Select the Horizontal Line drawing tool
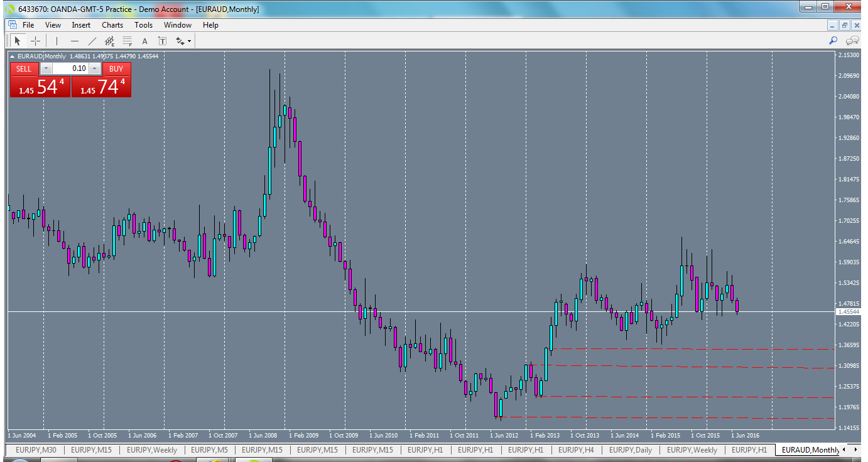Image resolution: width=868 pixels, height=462 pixels. click(x=73, y=41)
